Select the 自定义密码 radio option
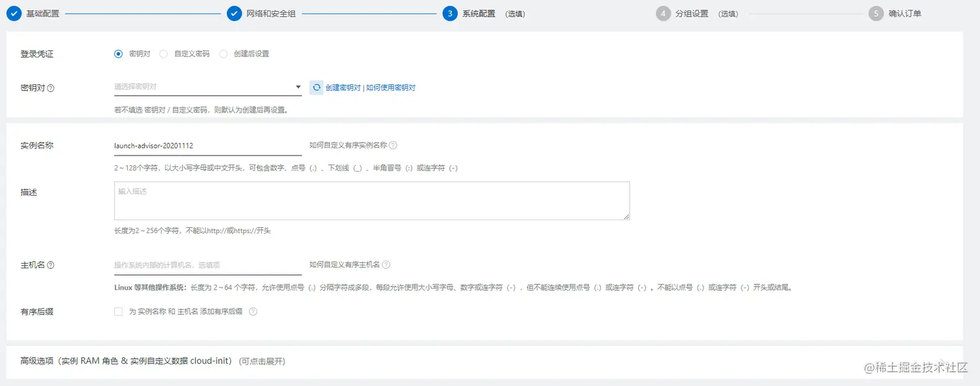Viewport: 980px width, 386px height. tap(163, 54)
